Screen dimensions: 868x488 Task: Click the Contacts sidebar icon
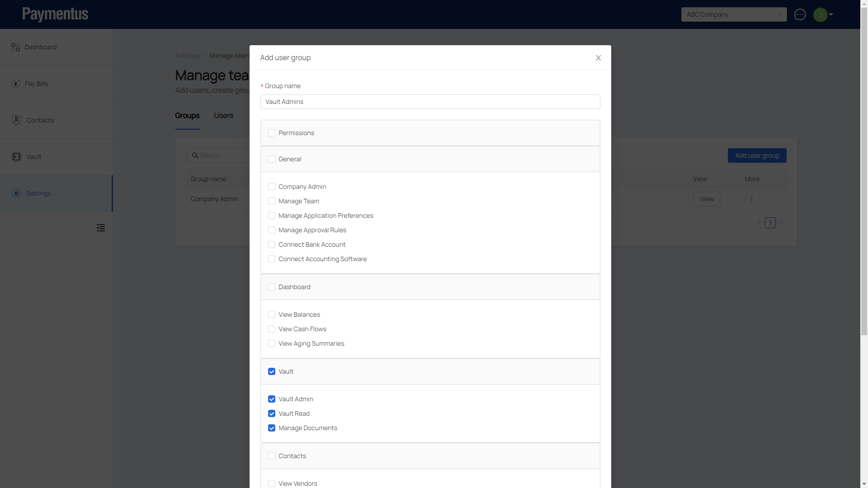tap(16, 120)
